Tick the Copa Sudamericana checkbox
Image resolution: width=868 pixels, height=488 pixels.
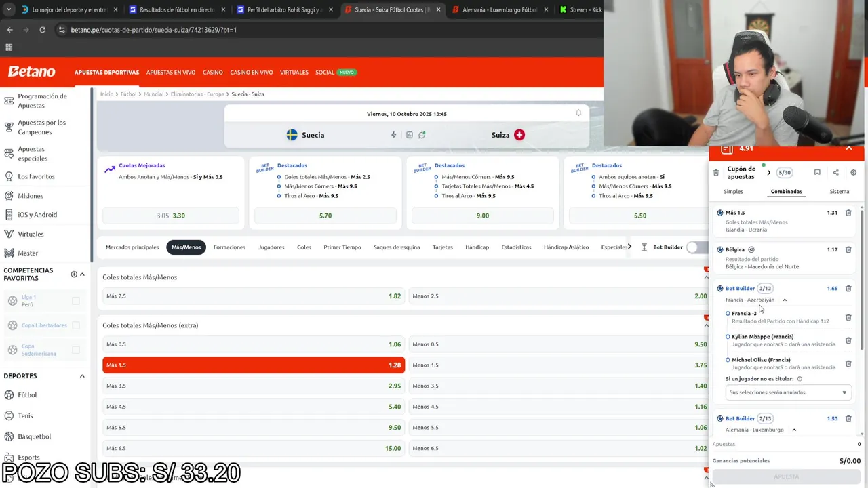[76, 350]
